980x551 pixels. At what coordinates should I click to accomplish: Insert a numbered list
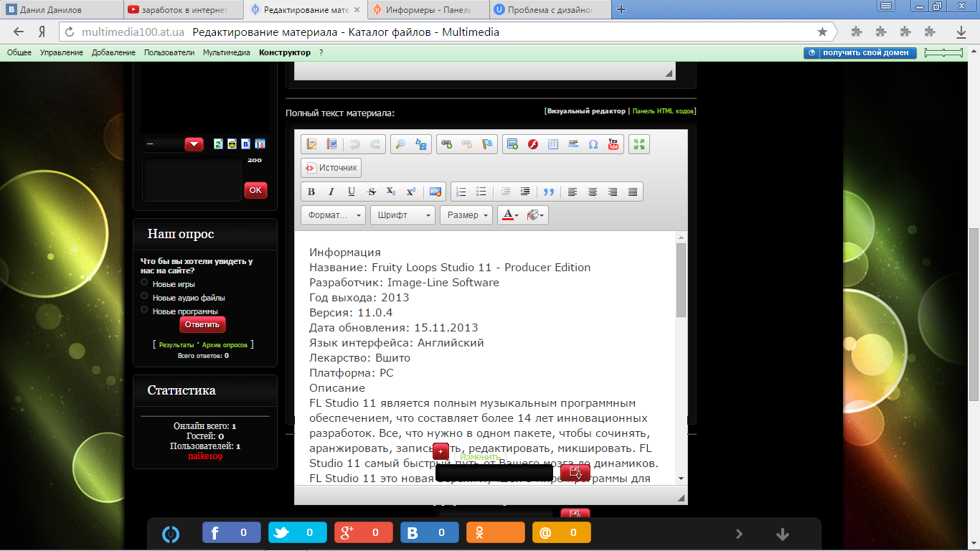[461, 192]
